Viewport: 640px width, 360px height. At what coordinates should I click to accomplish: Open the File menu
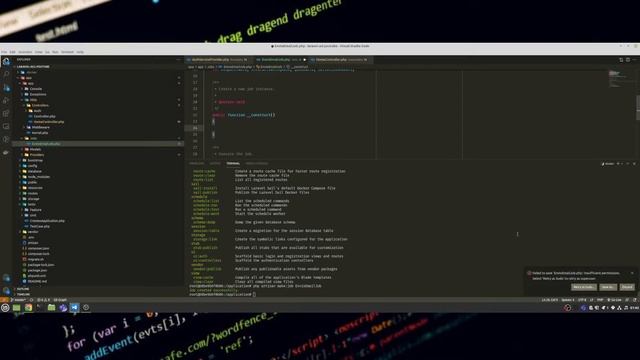(x=4, y=52)
